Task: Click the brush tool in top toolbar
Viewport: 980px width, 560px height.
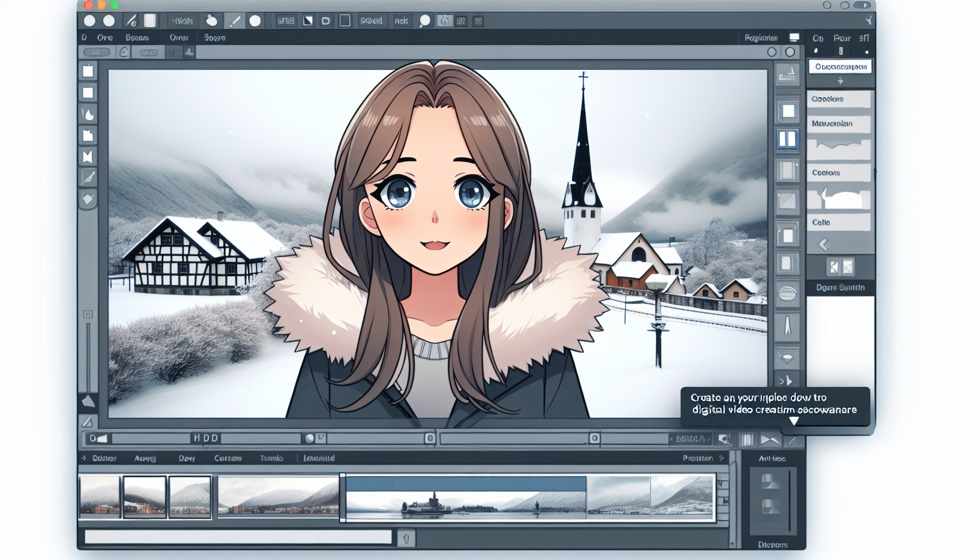Action: [235, 21]
